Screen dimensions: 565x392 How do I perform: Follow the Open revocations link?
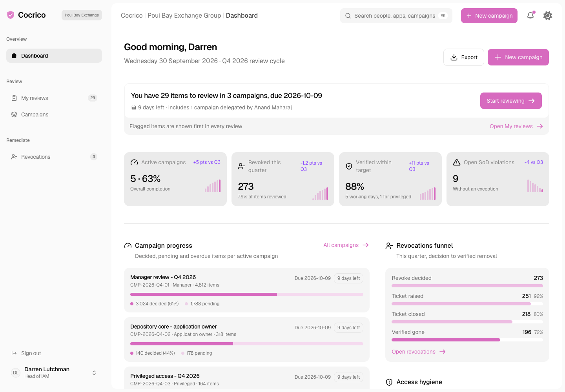tap(419, 352)
